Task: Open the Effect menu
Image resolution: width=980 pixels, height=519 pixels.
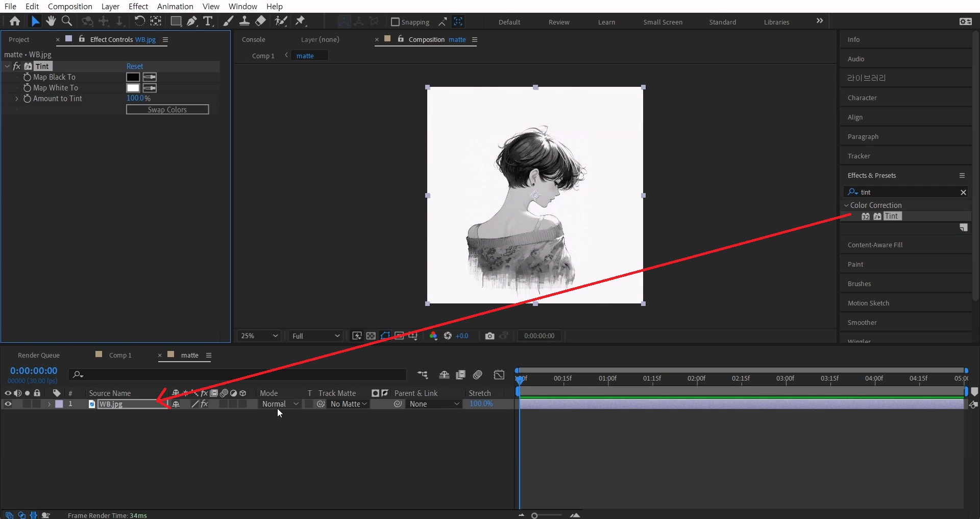Action: (x=138, y=6)
